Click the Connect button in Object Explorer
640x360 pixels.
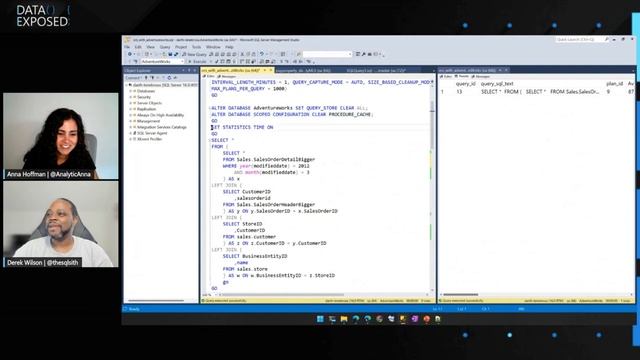click(134, 78)
